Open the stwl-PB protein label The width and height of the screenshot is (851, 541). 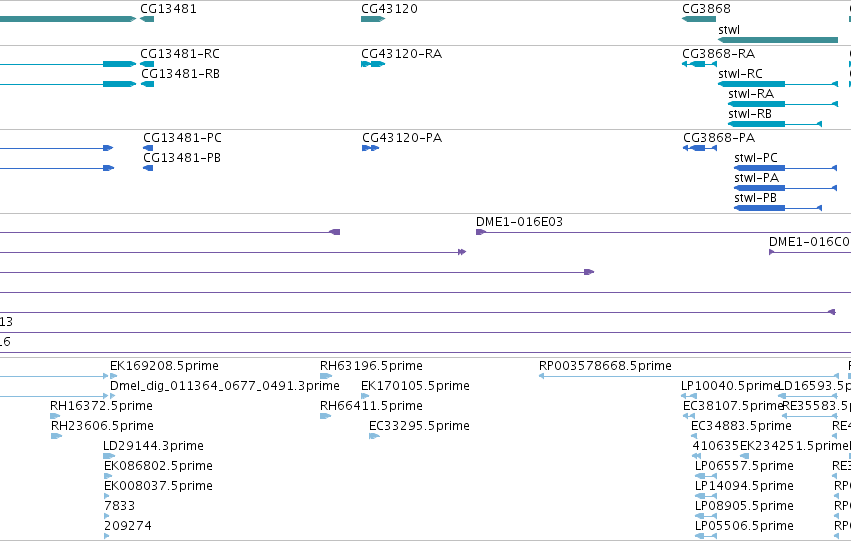[x=755, y=198]
